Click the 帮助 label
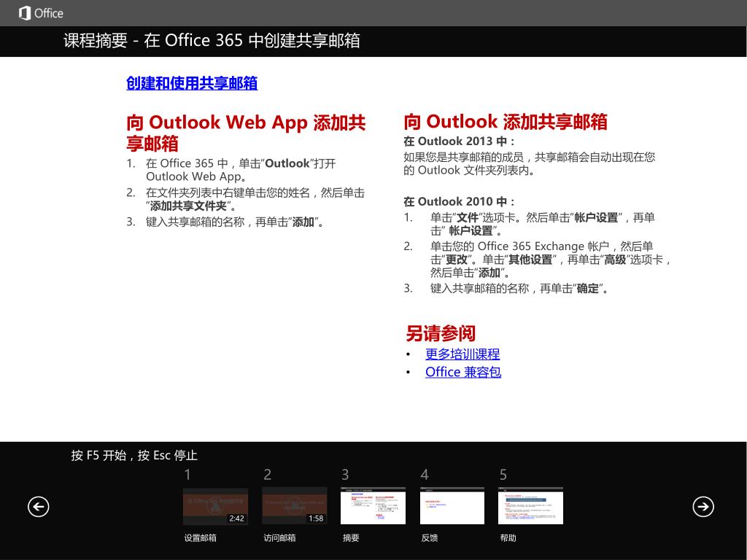 (508, 537)
